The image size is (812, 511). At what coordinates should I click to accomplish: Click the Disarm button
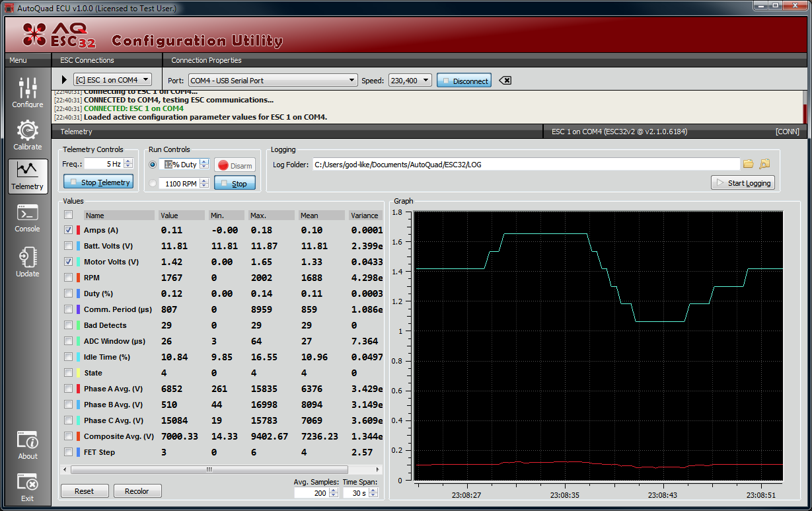[x=235, y=165]
